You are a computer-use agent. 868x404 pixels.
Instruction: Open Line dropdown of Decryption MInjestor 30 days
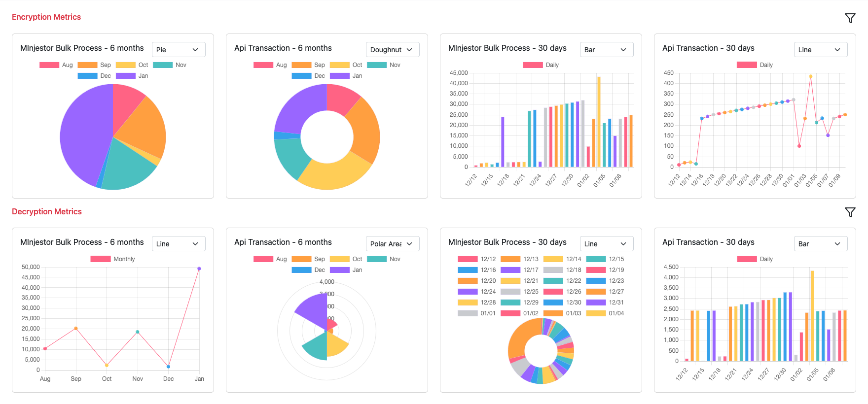tap(607, 244)
